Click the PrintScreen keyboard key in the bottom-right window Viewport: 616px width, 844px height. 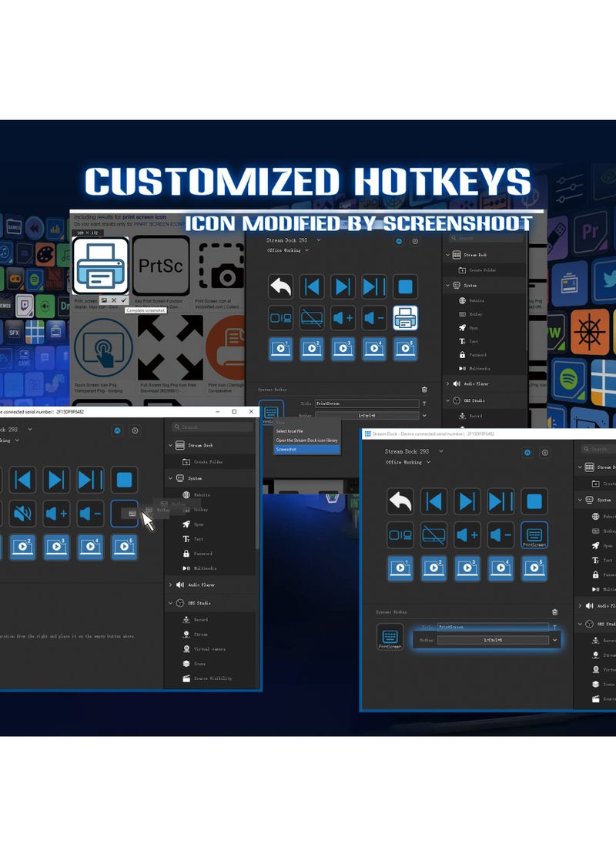[534, 534]
